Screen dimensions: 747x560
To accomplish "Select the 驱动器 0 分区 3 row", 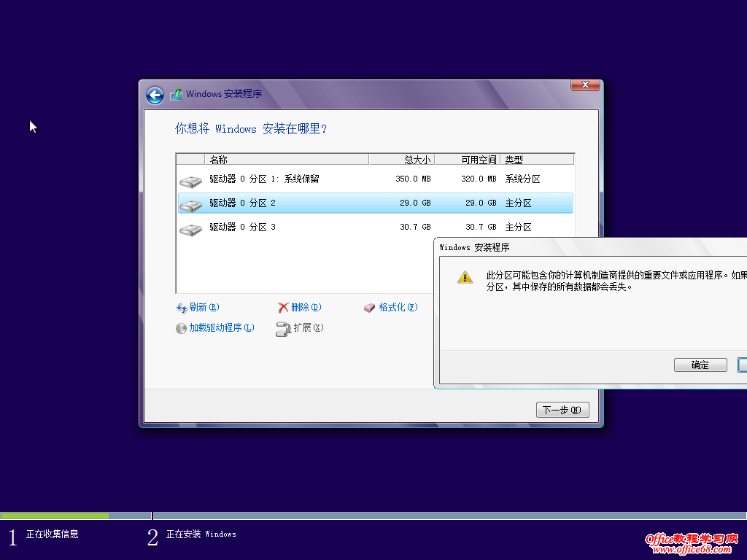I will tap(292, 227).
